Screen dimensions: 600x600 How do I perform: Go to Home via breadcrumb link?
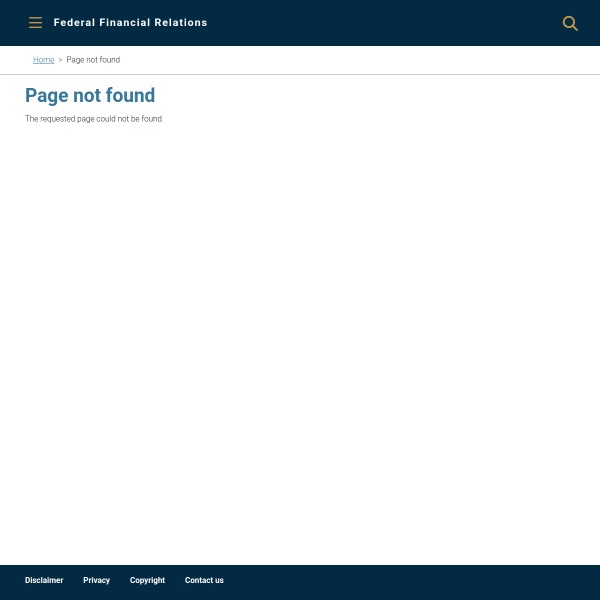click(x=43, y=60)
